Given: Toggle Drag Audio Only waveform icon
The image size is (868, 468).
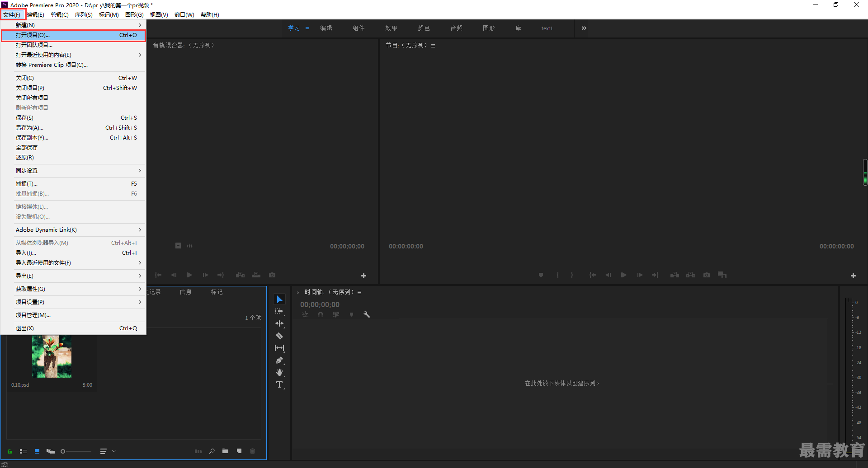Looking at the screenshot, I should 190,246.
